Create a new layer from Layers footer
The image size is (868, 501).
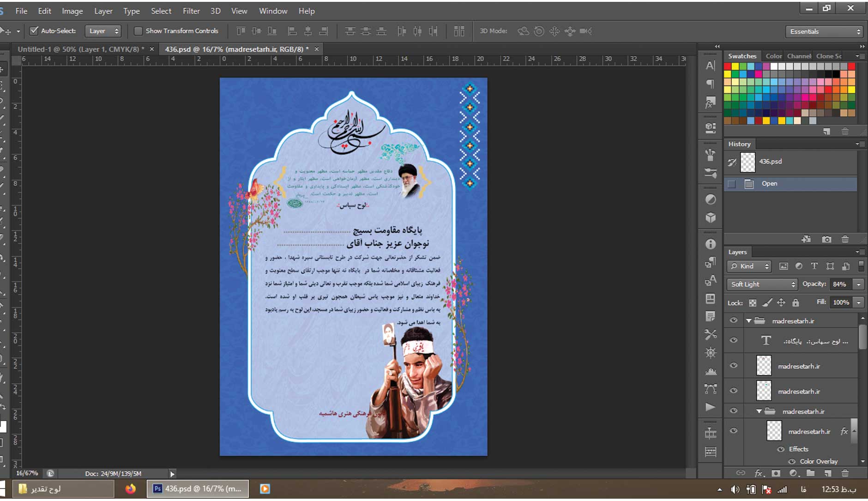(x=828, y=473)
